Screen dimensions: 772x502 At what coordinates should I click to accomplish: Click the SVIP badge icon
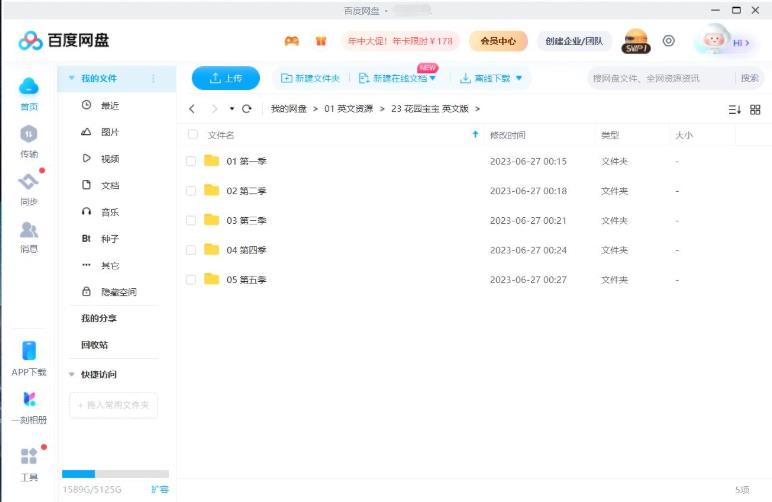(x=636, y=41)
